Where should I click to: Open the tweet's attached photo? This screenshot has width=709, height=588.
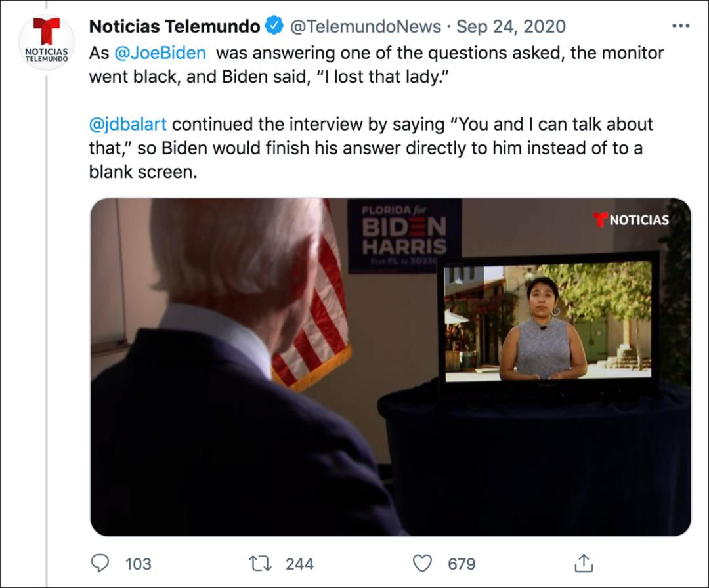390,366
